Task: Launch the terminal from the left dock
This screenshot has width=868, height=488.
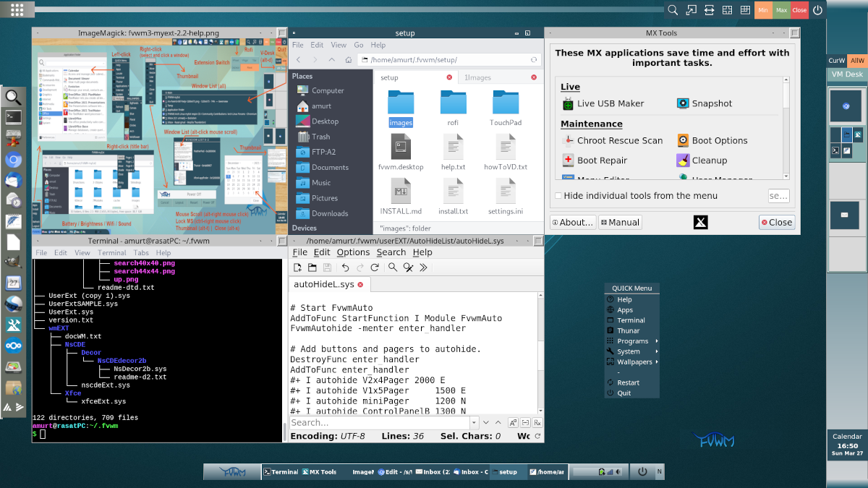Action: click(x=13, y=116)
